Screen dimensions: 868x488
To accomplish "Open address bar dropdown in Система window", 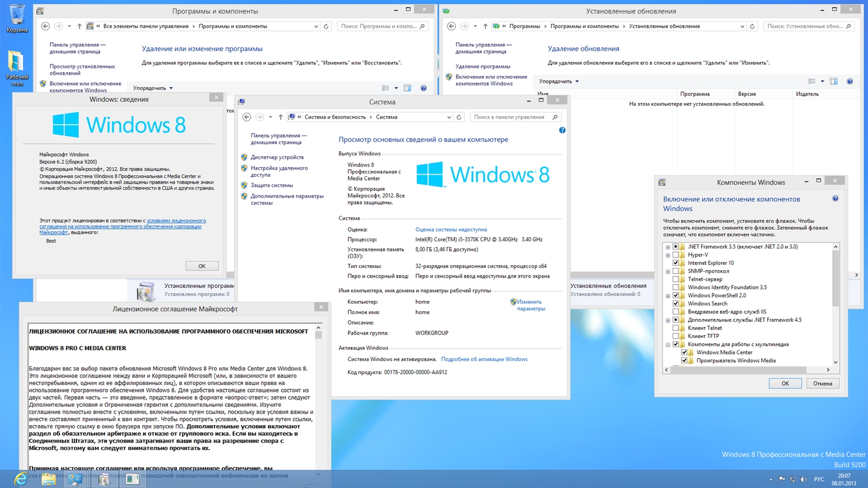I will tap(449, 117).
